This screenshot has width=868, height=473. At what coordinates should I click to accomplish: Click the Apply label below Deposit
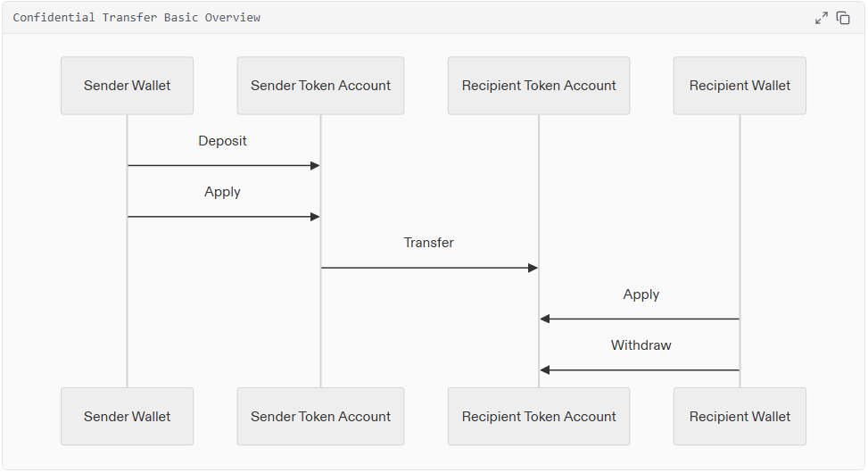pyautogui.click(x=222, y=192)
